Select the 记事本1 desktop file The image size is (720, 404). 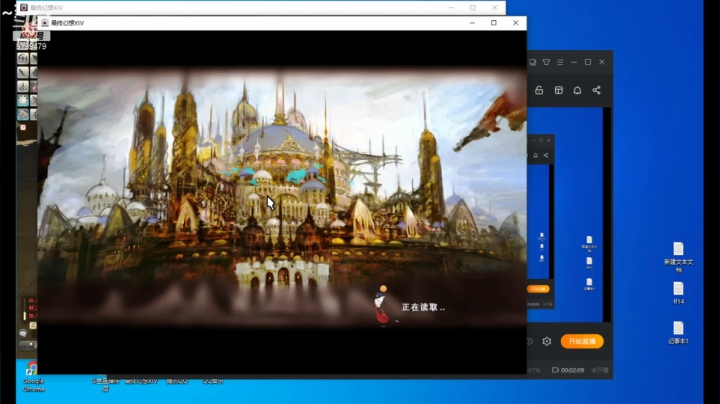coord(678,332)
